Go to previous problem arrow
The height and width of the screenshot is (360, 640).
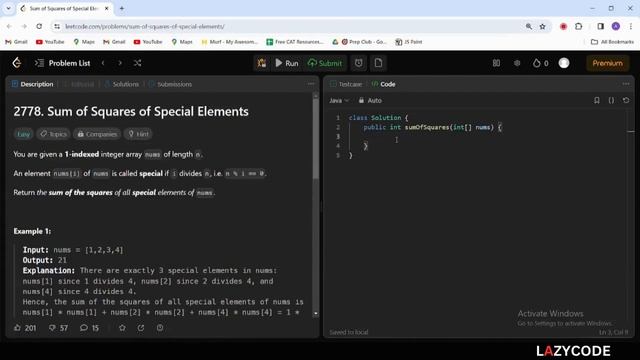(x=103, y=63)
